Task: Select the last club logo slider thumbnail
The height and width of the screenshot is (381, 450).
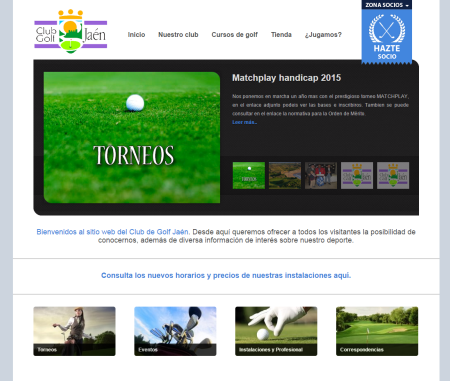Action: (393, 175)
